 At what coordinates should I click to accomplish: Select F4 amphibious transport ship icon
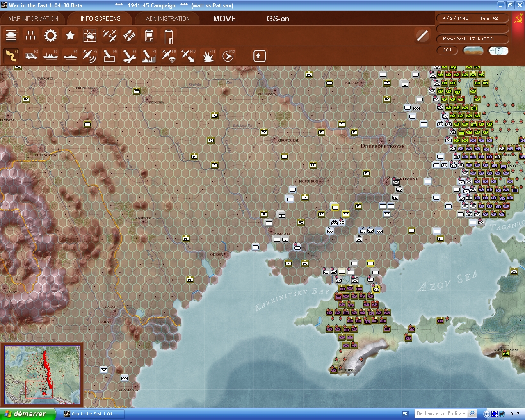70,56
